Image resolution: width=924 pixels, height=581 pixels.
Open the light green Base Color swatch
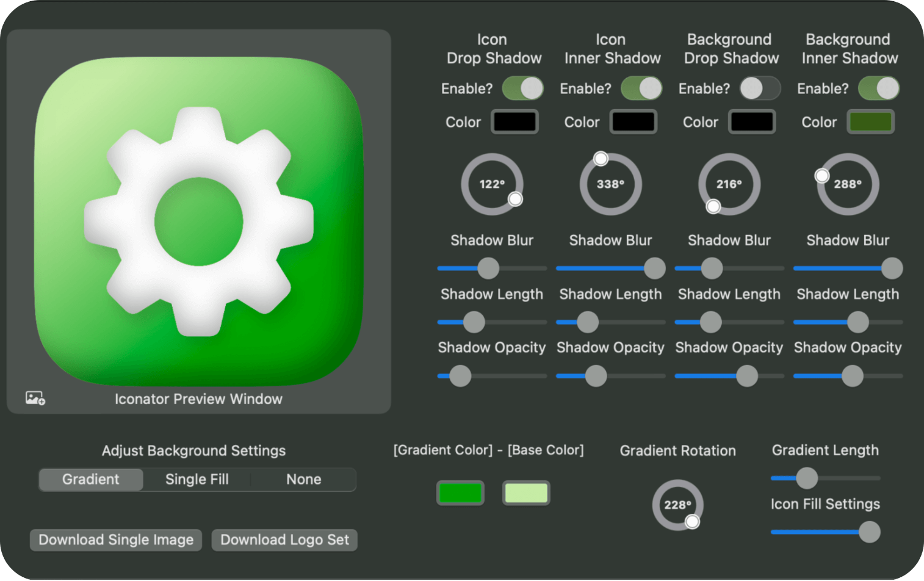(x=526, y=493)
